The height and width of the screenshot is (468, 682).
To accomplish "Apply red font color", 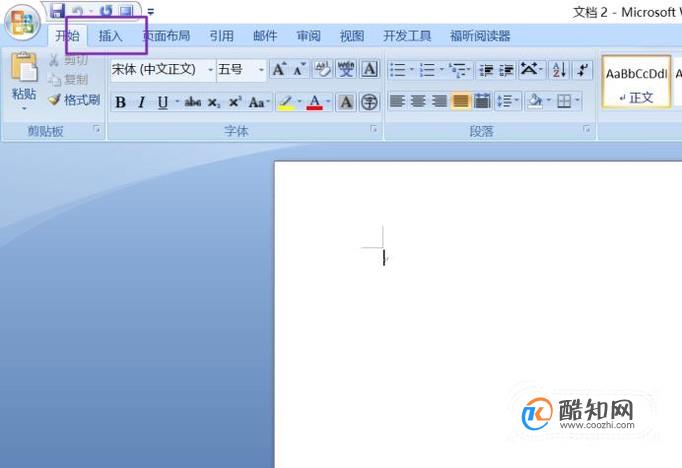I will pos(314,103).
